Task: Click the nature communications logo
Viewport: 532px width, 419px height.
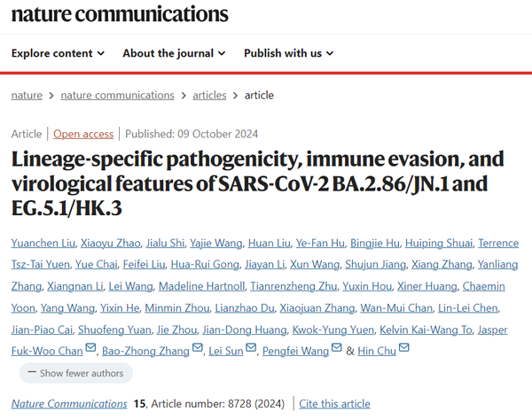Action: pos(120,14)
